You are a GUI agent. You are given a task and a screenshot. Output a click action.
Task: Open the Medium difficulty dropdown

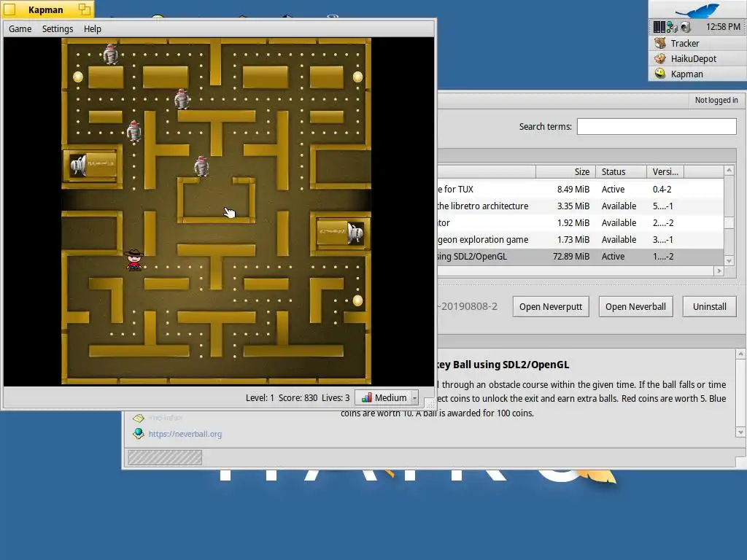click(387, 398)
